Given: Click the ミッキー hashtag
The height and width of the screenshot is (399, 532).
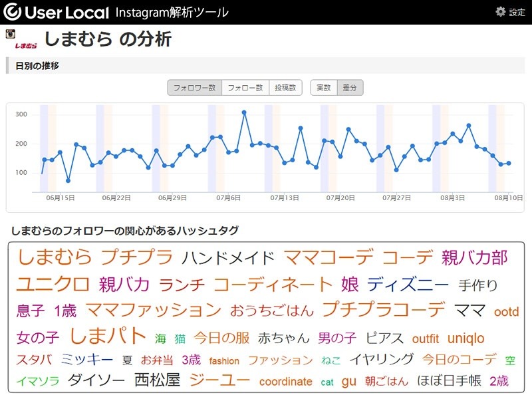Looking at the screenshot, I should point(87,360).
